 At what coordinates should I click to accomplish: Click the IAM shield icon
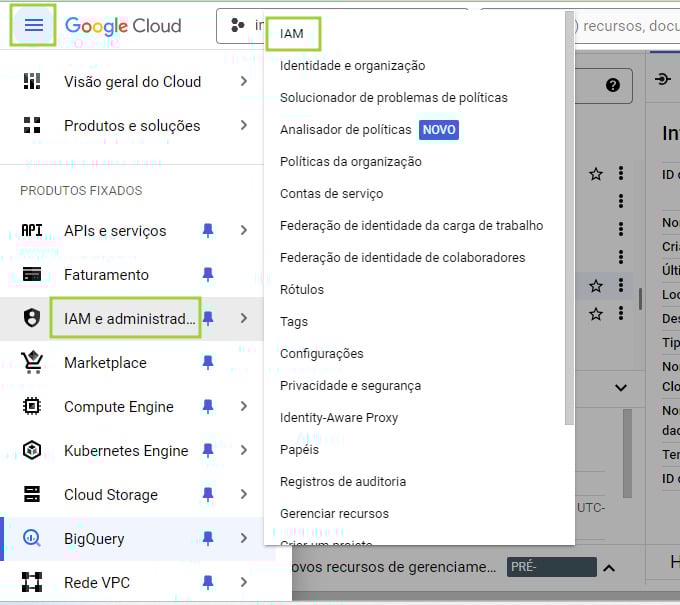tap(32, 318)
